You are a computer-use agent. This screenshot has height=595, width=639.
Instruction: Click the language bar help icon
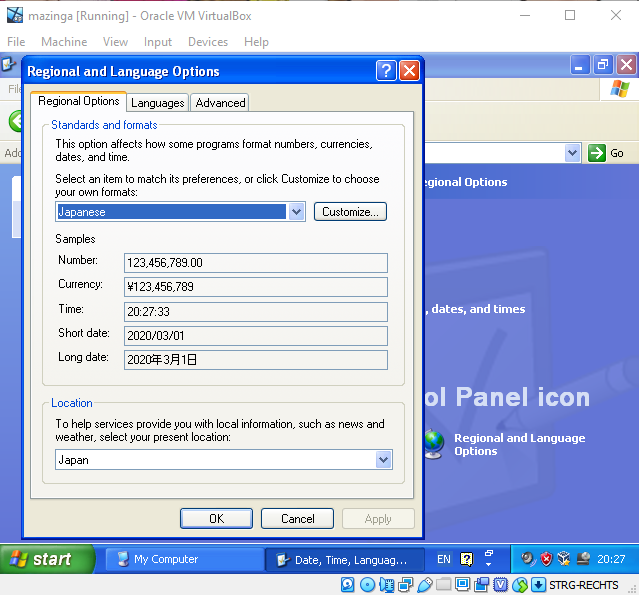coord(467,559)
